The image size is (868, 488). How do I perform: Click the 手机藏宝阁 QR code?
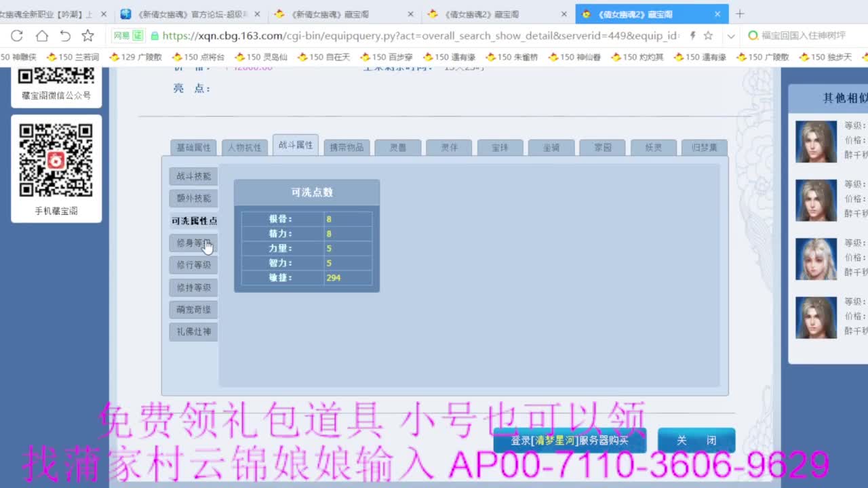56,161
